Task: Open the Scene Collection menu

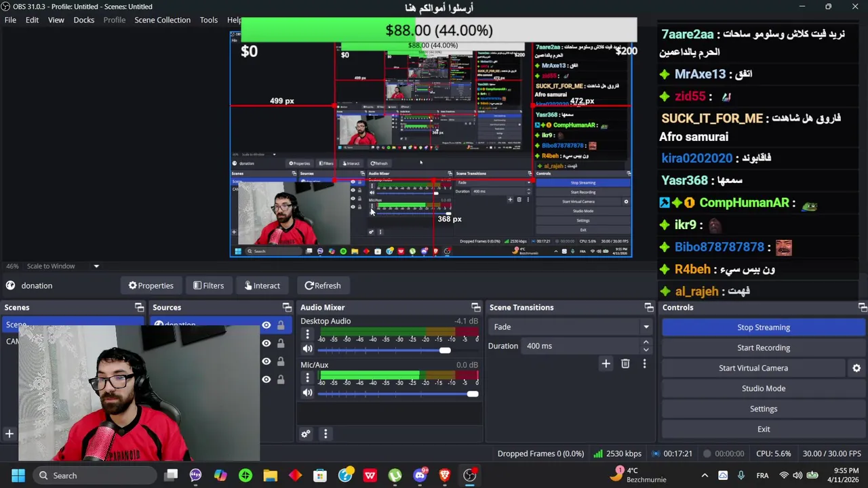Action: [162, 20]
